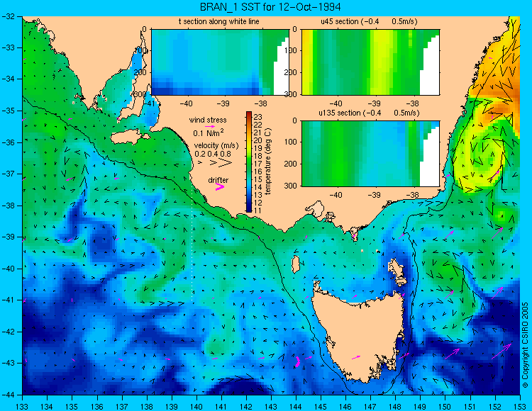Image resolution: width=532 pixels, height=411 pixels.
Task: Click the 'wind stress' legend label
Action: tap(208, 120)
